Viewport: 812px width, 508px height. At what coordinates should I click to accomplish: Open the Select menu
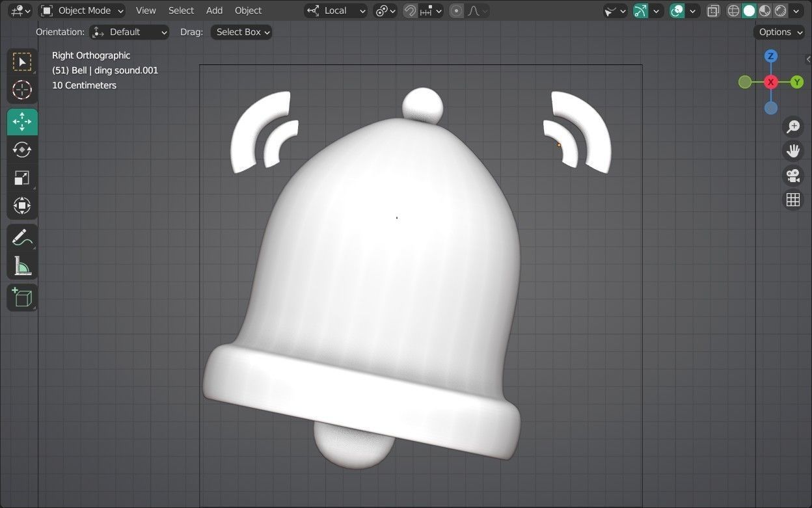click(181, 10)
